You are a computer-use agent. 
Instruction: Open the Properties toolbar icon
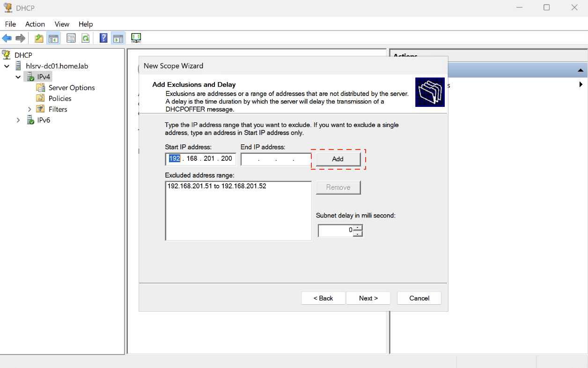[71, 38]
